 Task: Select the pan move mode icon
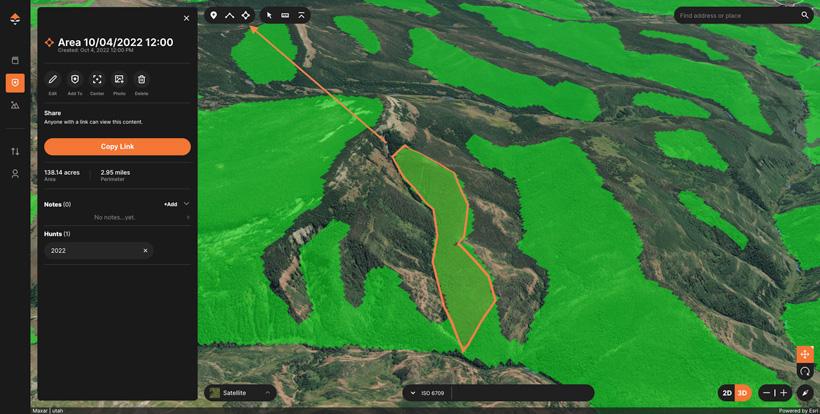pos(805,354)
